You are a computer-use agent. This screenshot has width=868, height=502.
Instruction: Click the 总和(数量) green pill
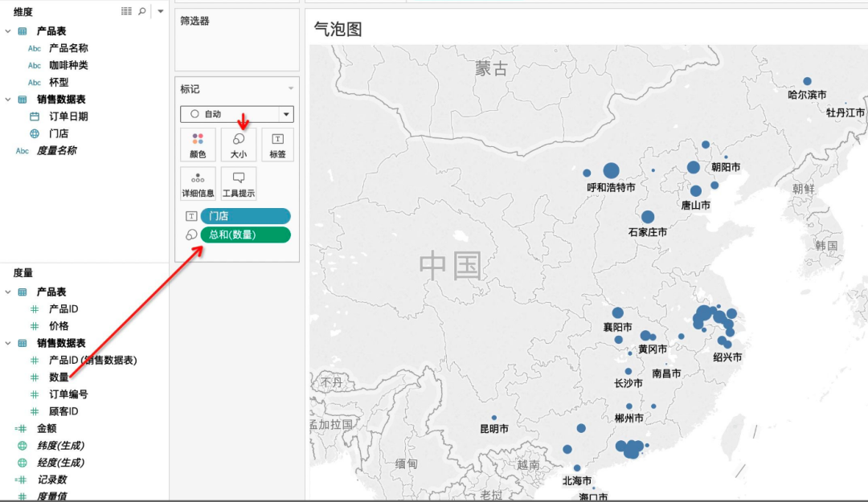coord(244,235)
